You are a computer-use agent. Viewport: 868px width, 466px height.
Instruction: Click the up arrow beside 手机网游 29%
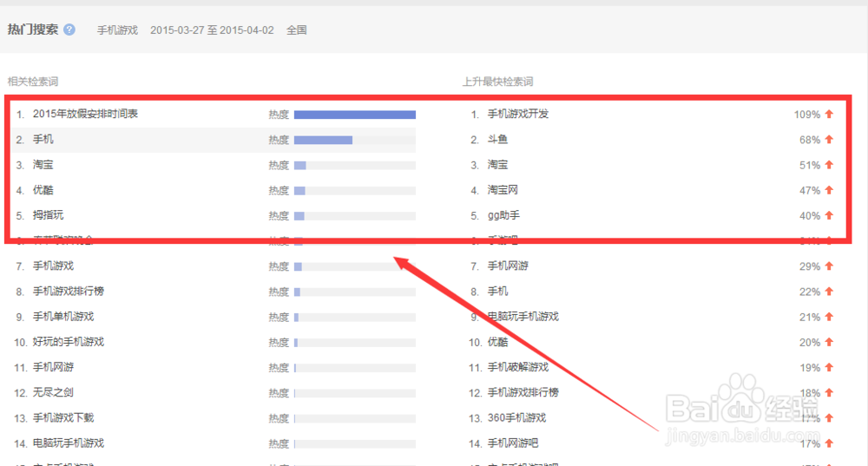point(829,266)
